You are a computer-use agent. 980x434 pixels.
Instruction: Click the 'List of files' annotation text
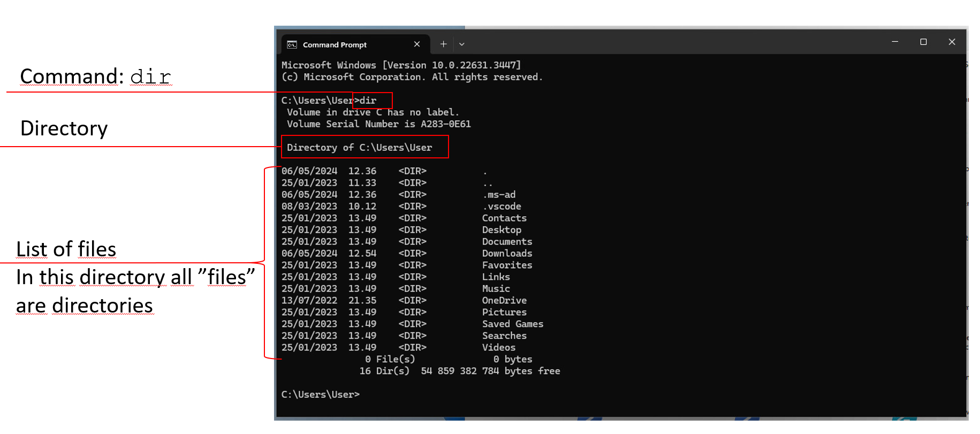click(x=66, y=249)
